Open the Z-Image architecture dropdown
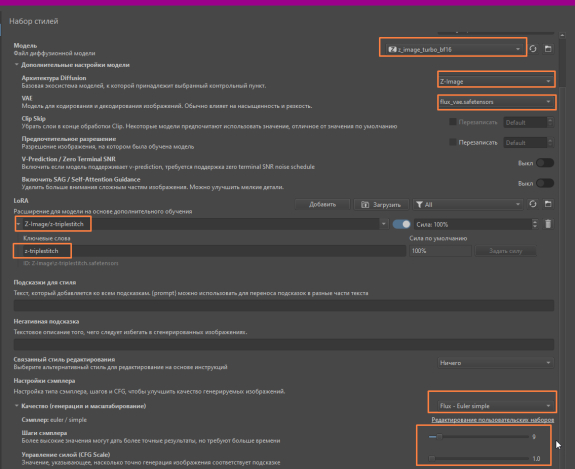 (495, 81)
